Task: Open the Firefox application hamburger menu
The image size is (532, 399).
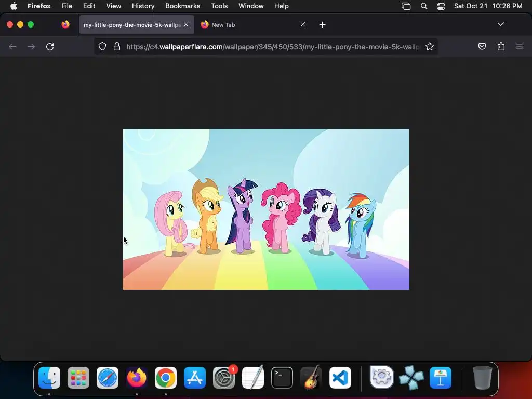Action: pyautogui.click(x=520, y=46)
